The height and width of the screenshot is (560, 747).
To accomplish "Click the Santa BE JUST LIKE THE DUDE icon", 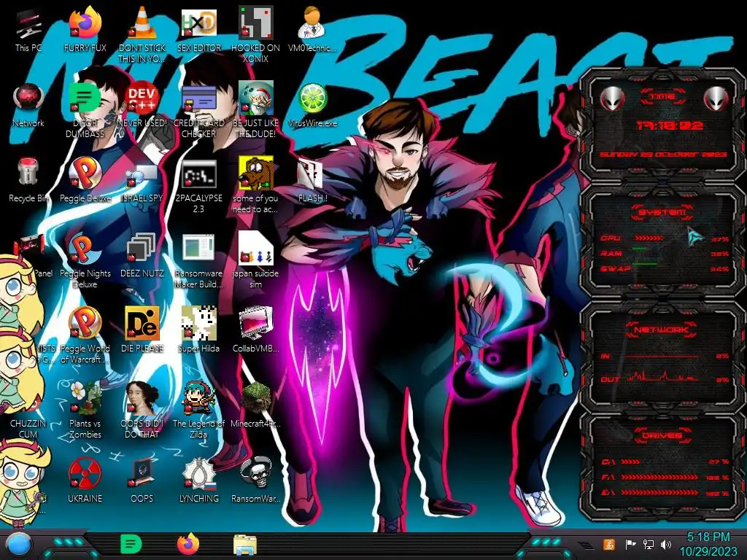I will [x=255, y=111].
